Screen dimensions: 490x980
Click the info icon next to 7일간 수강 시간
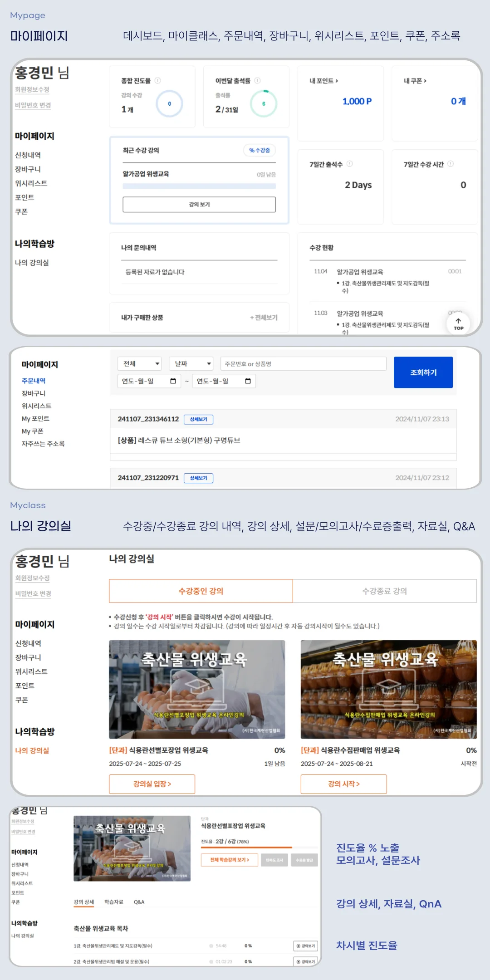tap(451, 164)
